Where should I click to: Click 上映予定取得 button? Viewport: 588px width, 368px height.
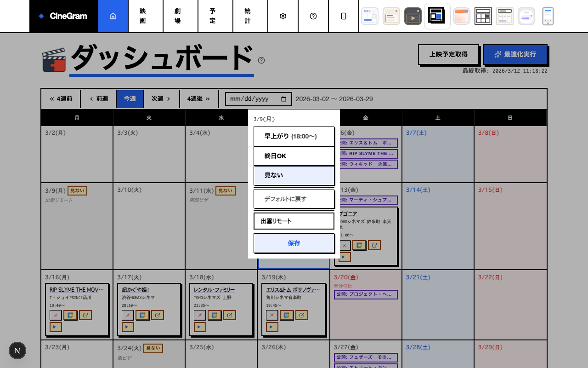click(x=449, y=54)
